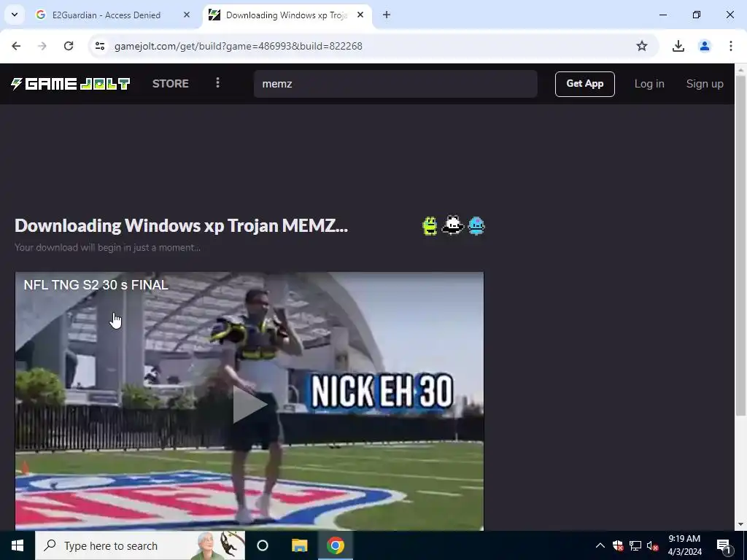The width and height of the screenshot is (747, 560).
Task: Click the green pixel creature sticker
Action: pos(430,226)
